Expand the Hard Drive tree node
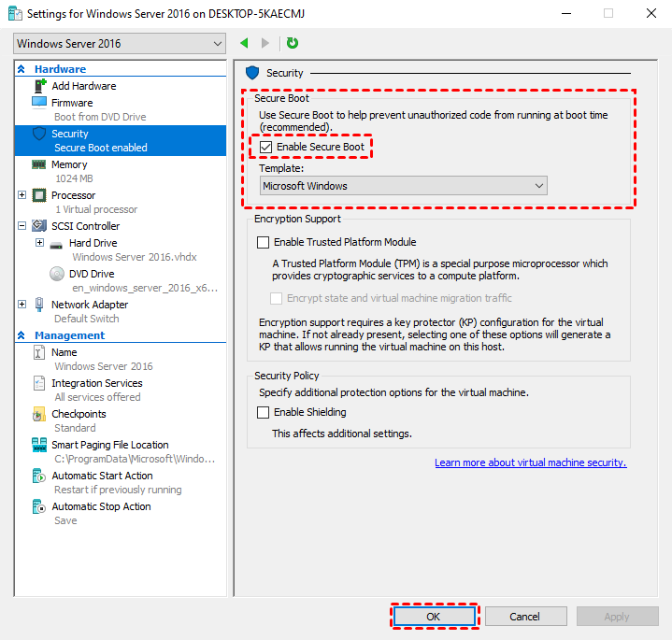The image size is (672, 640). (x=39, y=243)
